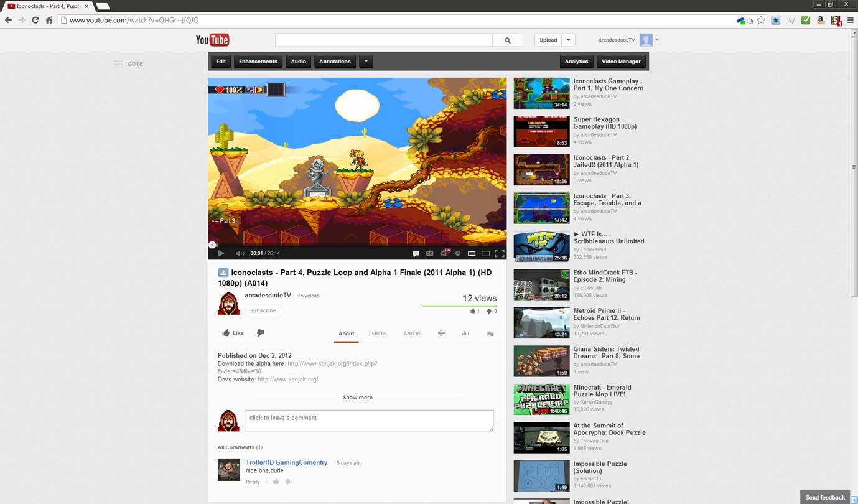The height and width of the screenshot is (504, 858).
Task: Open the Annotations editor tab
Action: [x=335, y=61]
